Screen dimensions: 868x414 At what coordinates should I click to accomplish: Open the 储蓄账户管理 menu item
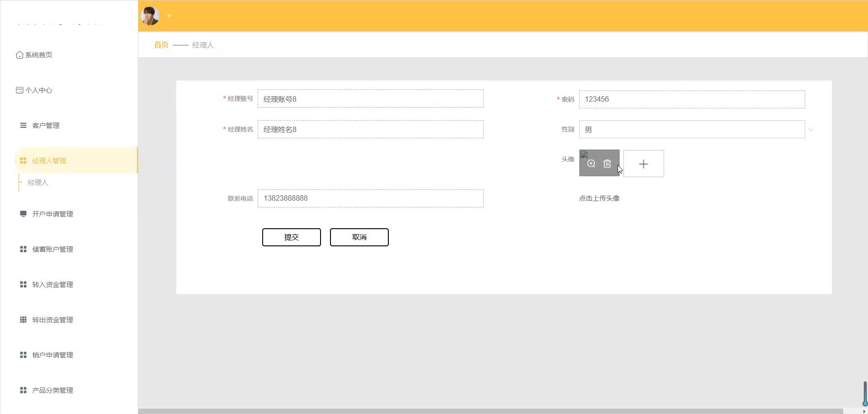pyautogui.click(x=52, y=249)
